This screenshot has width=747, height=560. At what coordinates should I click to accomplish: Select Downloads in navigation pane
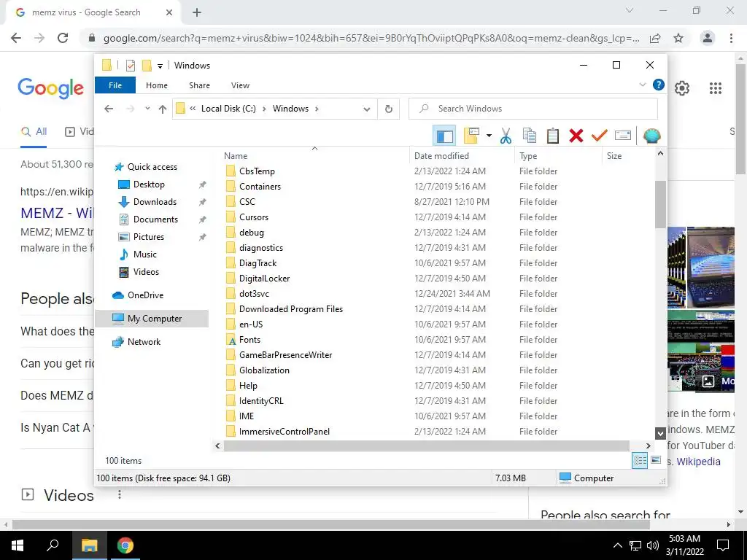click(x=155, y=202)
